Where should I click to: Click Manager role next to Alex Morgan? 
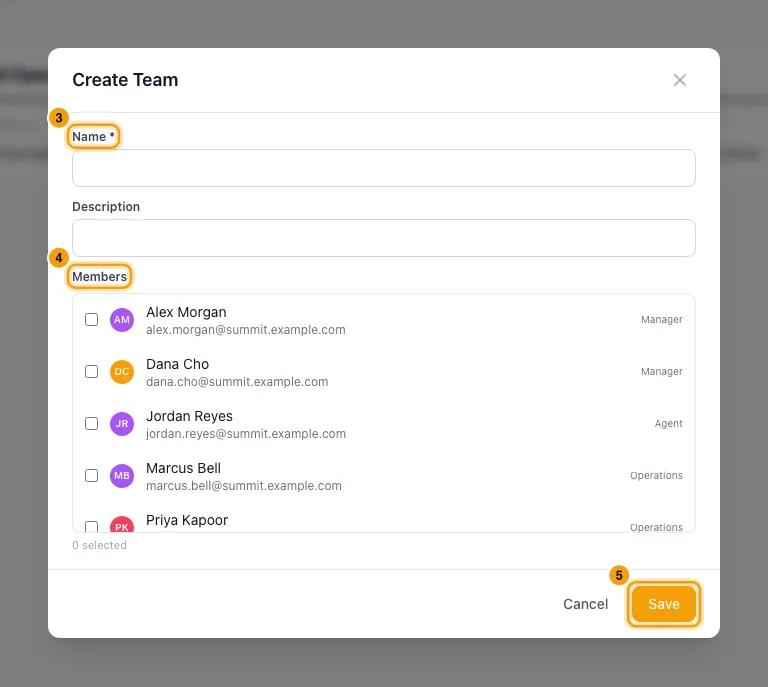pyautogui.click(x=662, y=320)
